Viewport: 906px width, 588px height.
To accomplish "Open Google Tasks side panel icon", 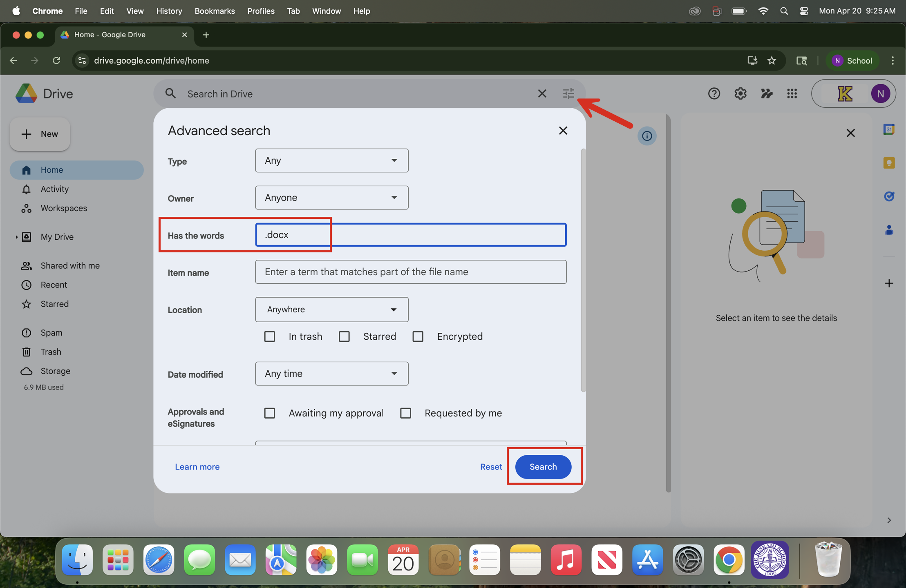I will (888, 196).
